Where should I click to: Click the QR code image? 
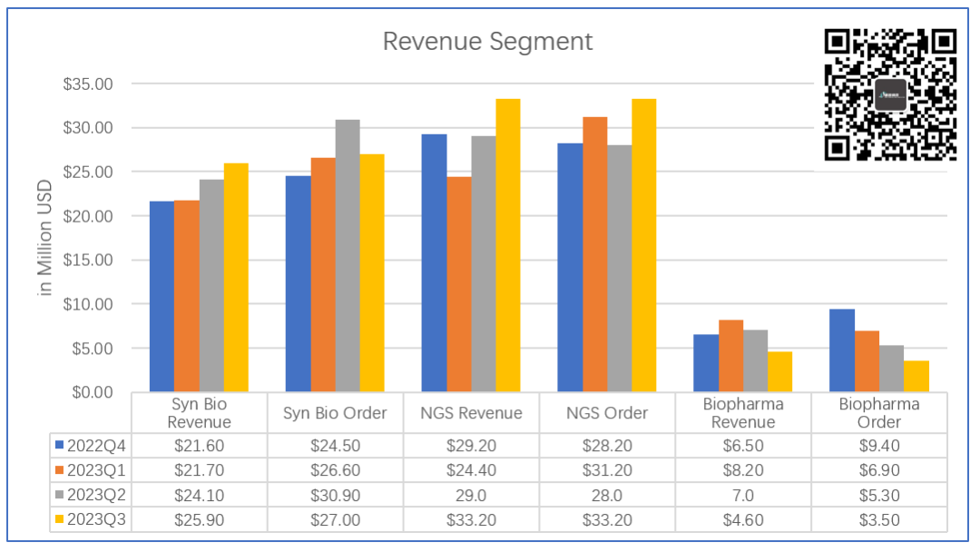coord(890,94)
